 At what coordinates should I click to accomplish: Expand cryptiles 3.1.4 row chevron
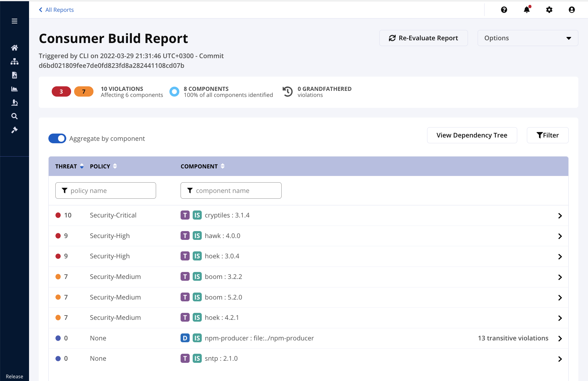[x=560, y=216]
